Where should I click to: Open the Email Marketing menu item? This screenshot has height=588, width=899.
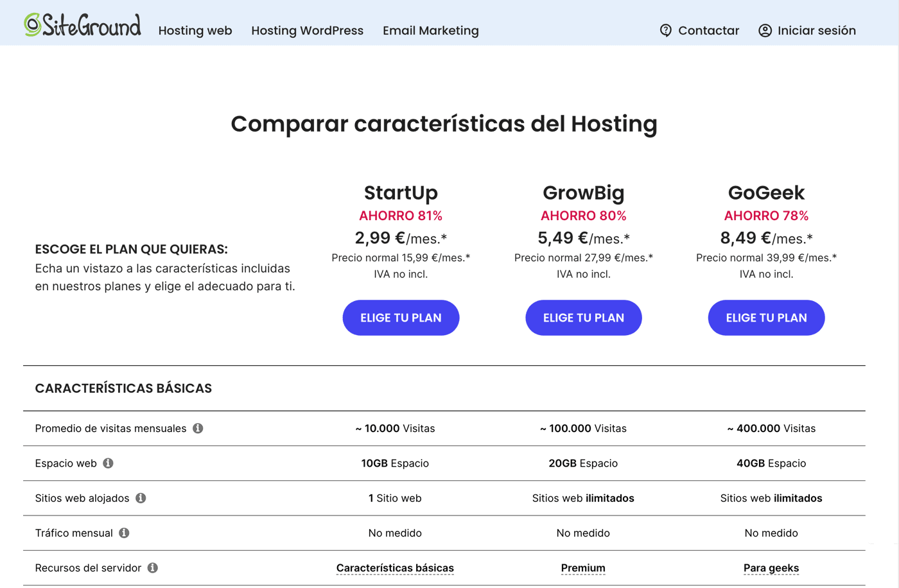pos(431,30)
